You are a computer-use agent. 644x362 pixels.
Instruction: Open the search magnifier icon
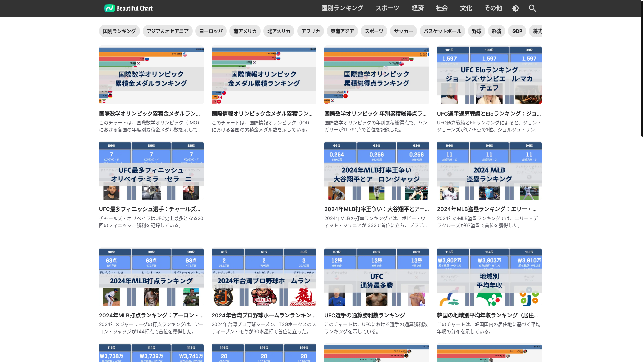point(532,8)
